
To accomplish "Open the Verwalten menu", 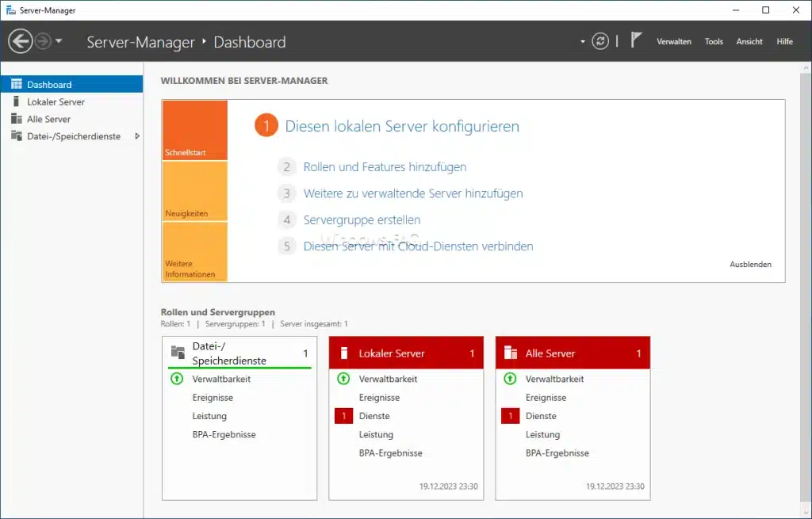I will pyautogui.click(x=674, y=41).
